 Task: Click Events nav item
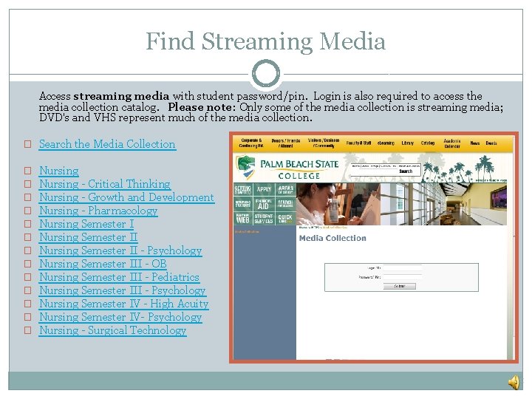tap(491, 143)
